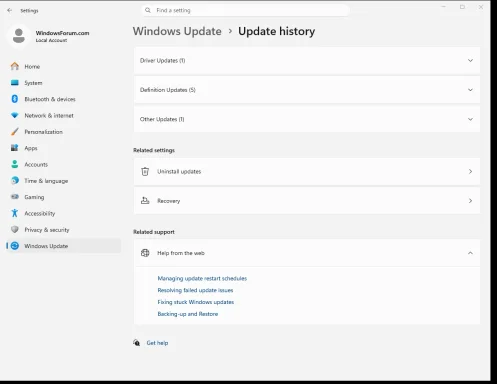Screen dimensions: 497x384
Task: Click the Accounts person icon
Action: [15, 164]
